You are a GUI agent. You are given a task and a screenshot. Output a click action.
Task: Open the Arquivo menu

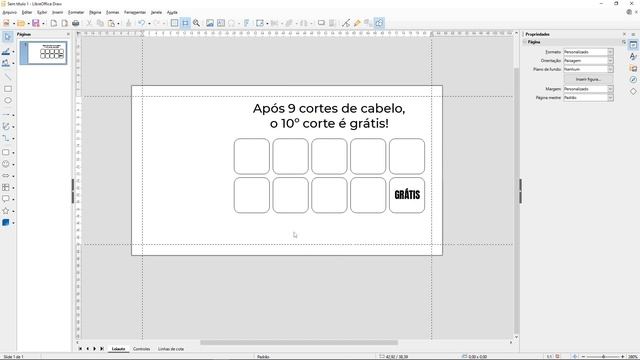(x=9, y=13)
